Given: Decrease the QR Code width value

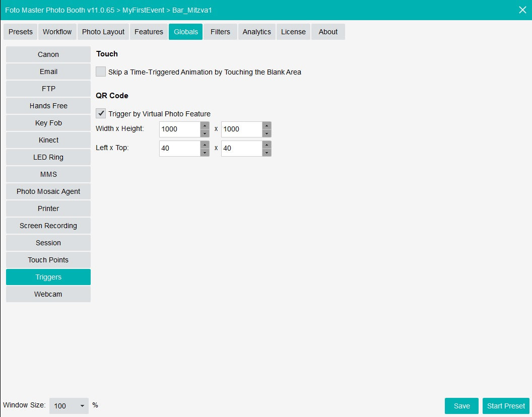Looking at the screenshot, I should click(205, 133).
